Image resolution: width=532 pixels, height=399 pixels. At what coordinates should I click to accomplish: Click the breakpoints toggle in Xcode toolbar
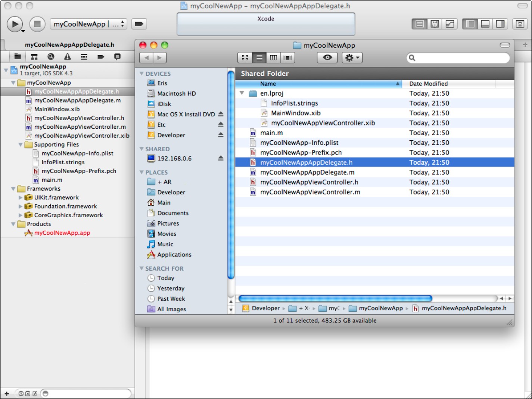139,24
